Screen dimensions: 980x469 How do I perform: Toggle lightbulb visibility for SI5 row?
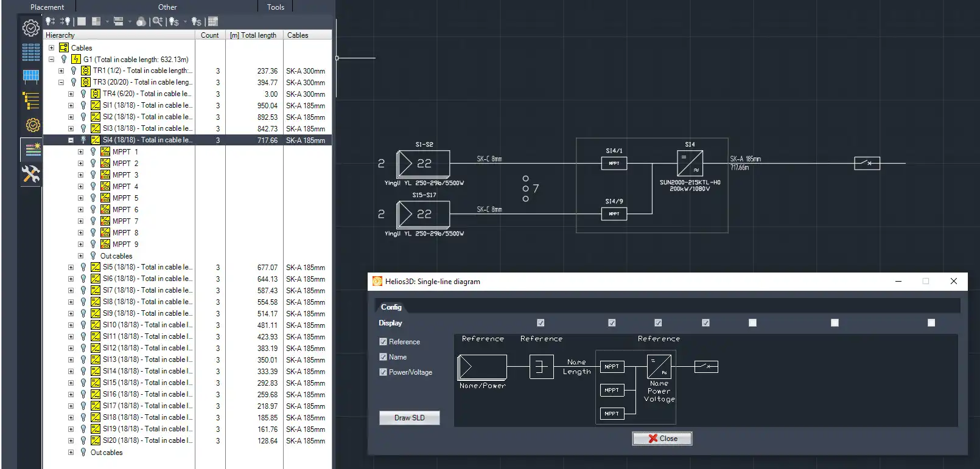click(83, 267)
